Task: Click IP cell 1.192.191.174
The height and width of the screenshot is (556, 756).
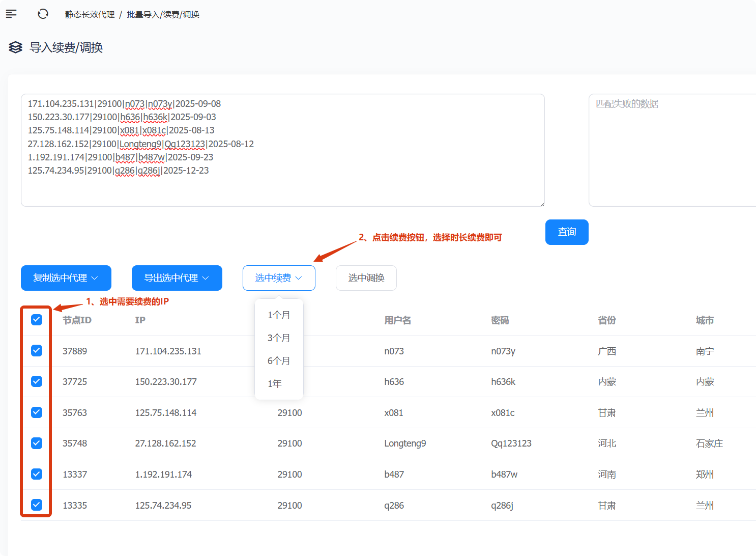Action: pos(163,475)
